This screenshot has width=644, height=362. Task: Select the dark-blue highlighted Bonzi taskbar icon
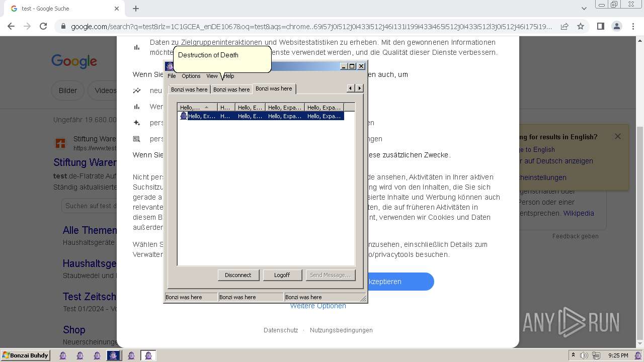coord(114,355)
